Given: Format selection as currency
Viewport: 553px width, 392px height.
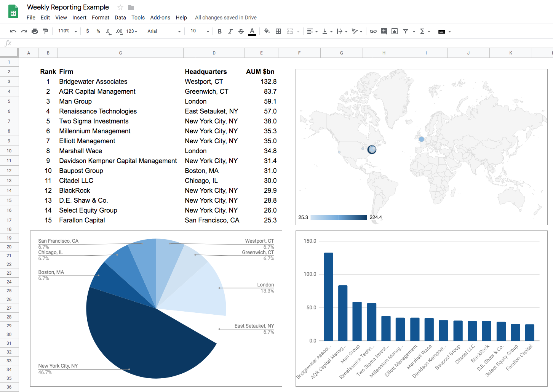Looking at the screenshot, I should 87,31.
